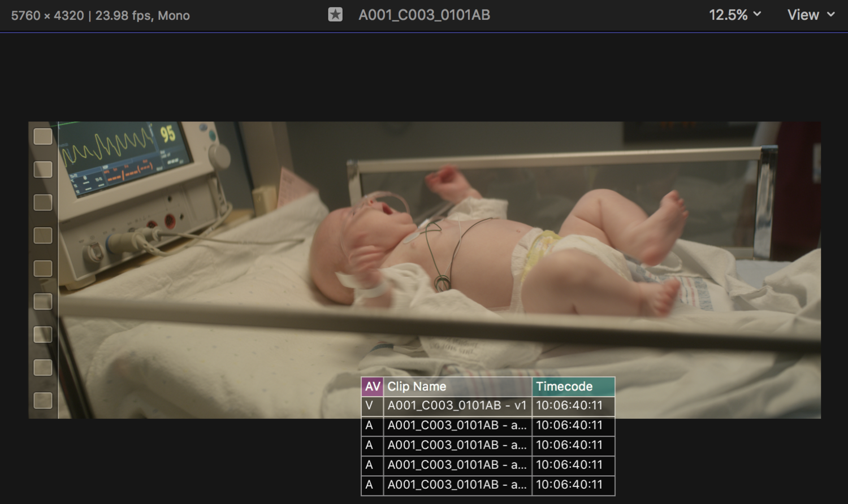
Task: Click the AV column header in overlay
Action: click(x=373, y=386)
